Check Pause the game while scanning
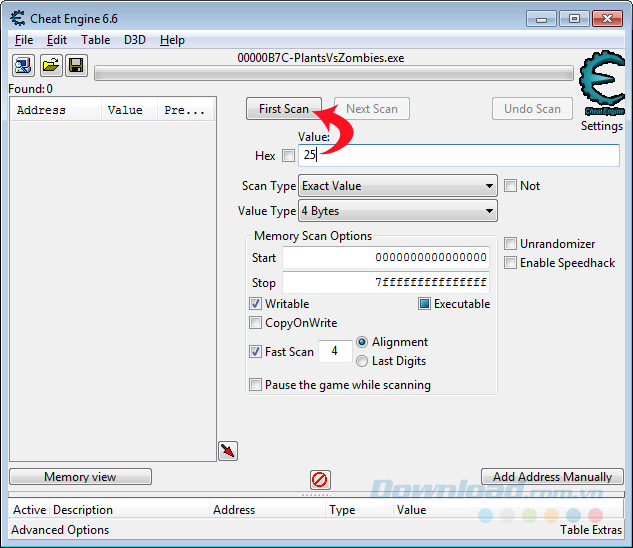The width and height of the screenshot is (633, 548). point(255,384)
